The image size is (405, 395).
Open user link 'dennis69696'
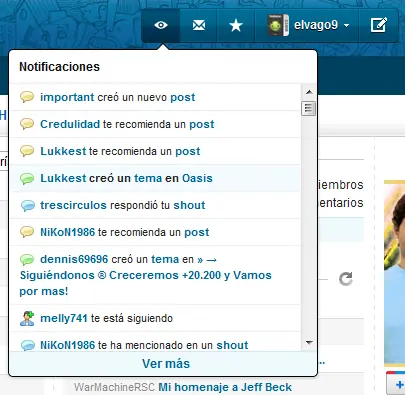pos(74,259)
